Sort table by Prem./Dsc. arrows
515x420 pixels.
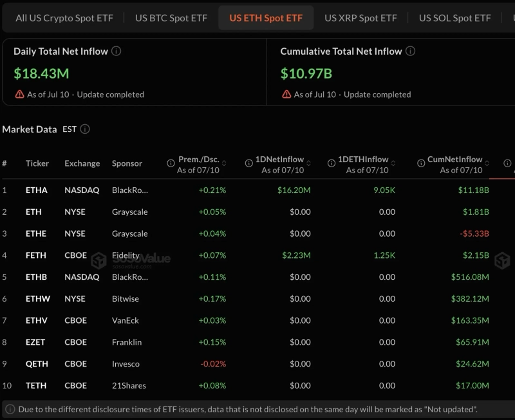(224, 163)
